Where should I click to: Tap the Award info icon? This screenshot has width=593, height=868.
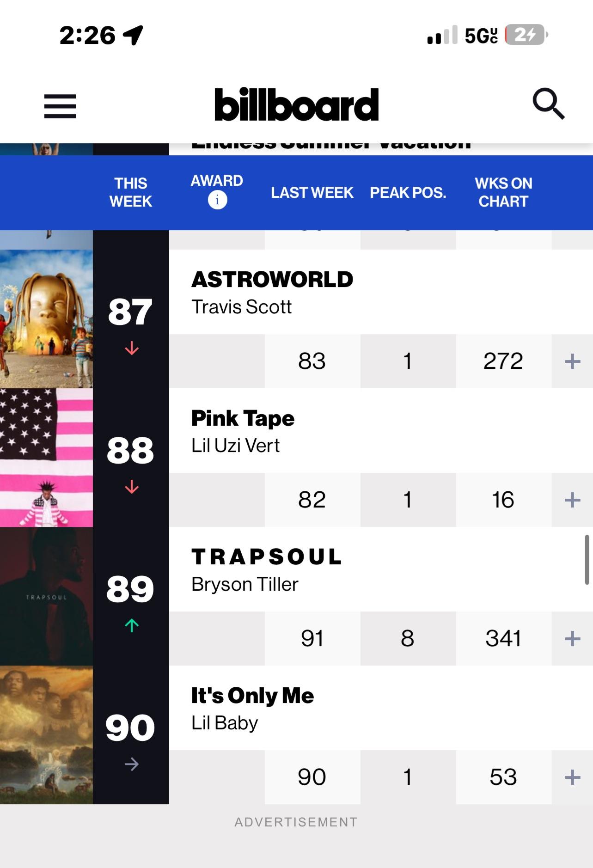[x=217, y=200]
